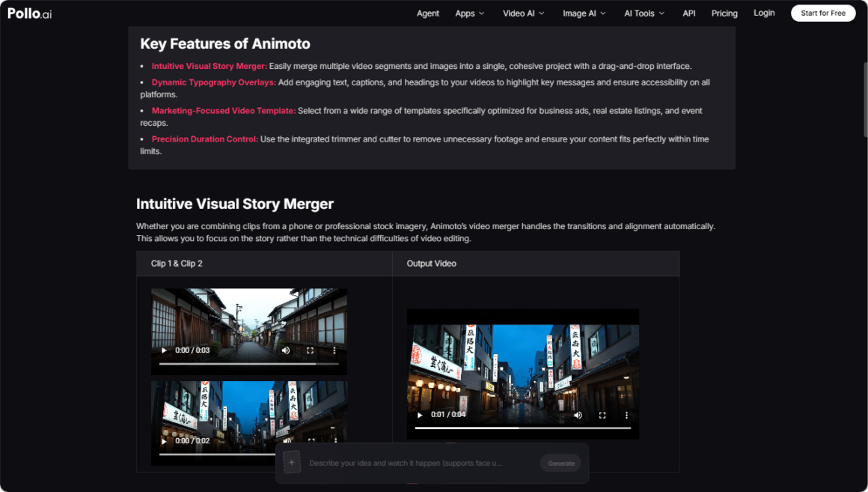Mute the Output Video volume
The width and height of the screenshot is (868, 492).
coord(578,414)
